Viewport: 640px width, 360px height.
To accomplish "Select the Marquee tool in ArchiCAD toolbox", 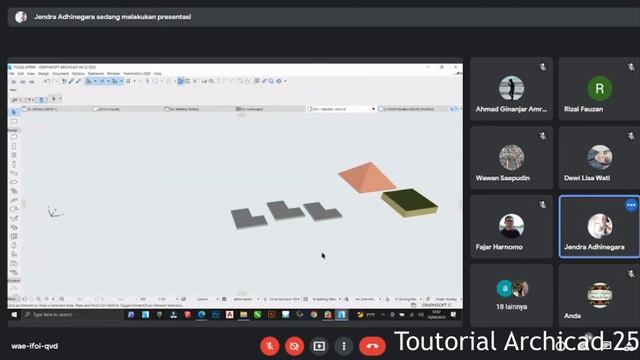I will click(x=14, y=121).
